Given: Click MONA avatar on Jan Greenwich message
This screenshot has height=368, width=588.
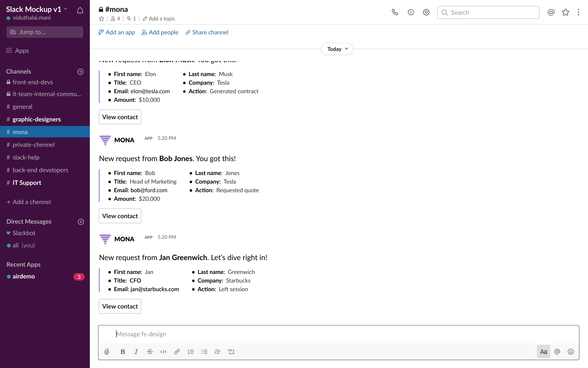Looking at the screenshot, I should pos(105,239).
